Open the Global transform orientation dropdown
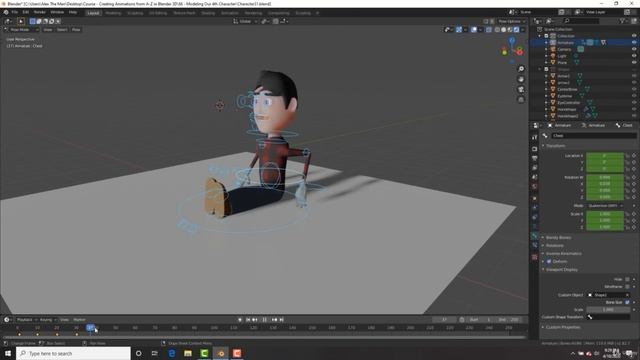 pos(245,21)
